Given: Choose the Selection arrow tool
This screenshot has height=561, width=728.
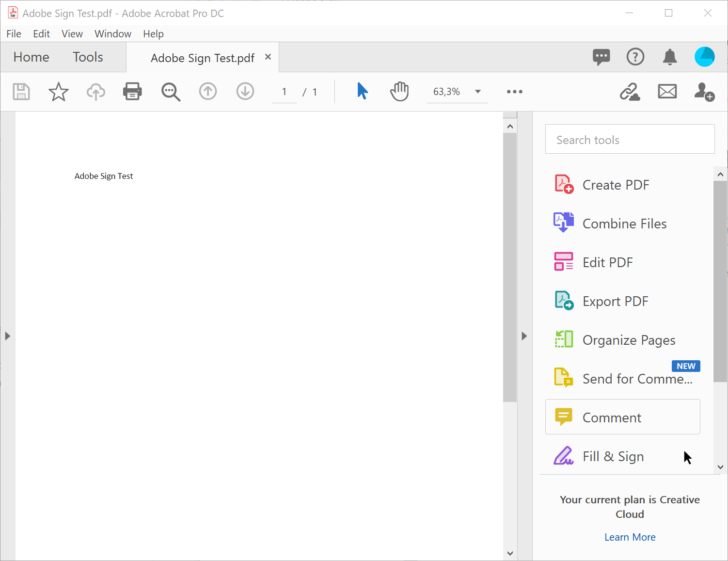Looking at the screenshot, I should click(x=363, y=91).
